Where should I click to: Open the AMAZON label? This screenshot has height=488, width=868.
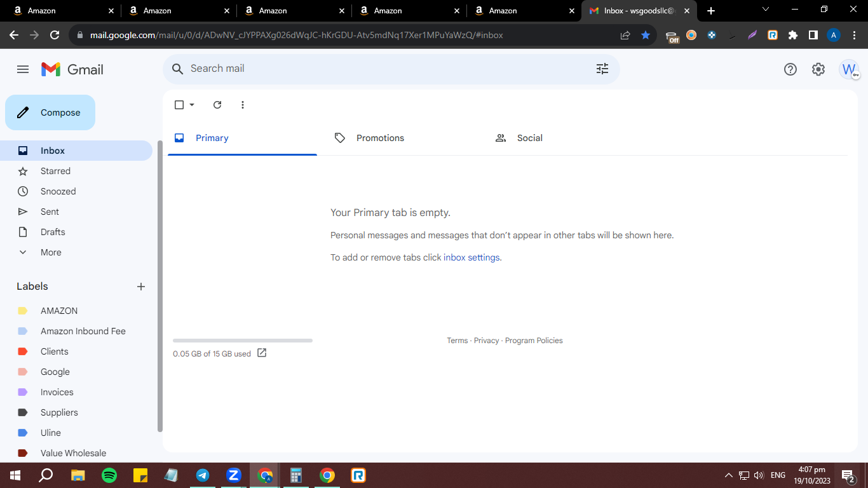coord(76,311)
